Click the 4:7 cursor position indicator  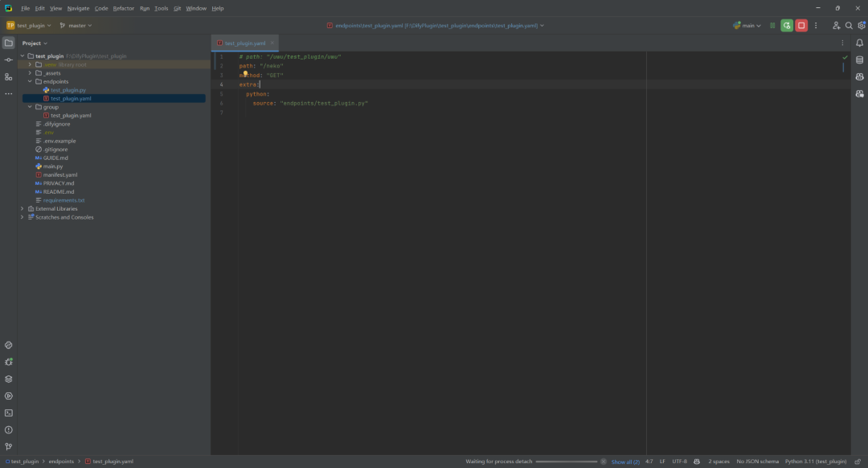[x=649, y=462]
